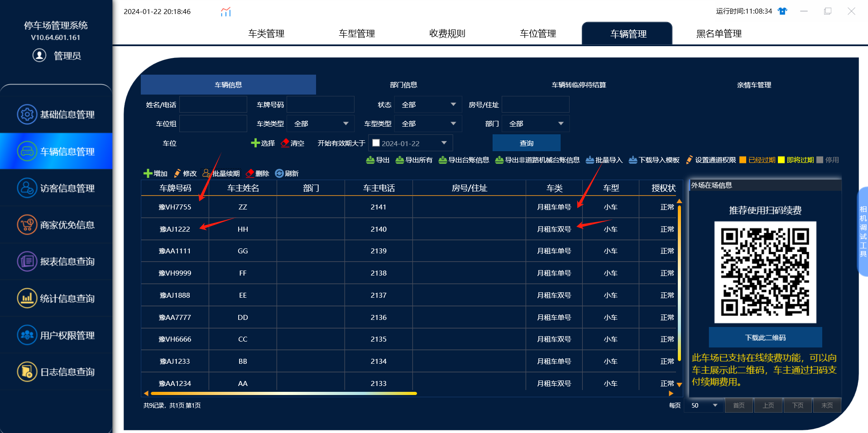Toggle the 开始有效期大于 date checkbox

(376, 143)
